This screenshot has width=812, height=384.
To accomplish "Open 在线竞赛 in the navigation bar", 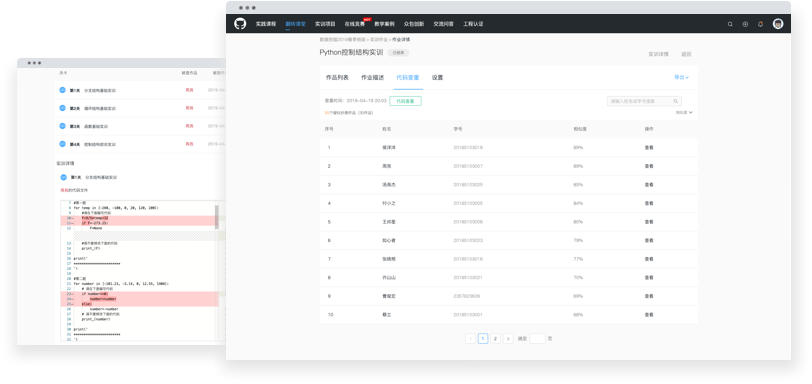I will coord(355,24).
